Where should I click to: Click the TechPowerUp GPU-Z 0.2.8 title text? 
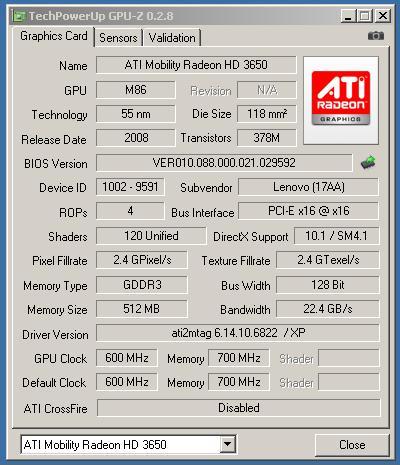[x=101, y=16]
